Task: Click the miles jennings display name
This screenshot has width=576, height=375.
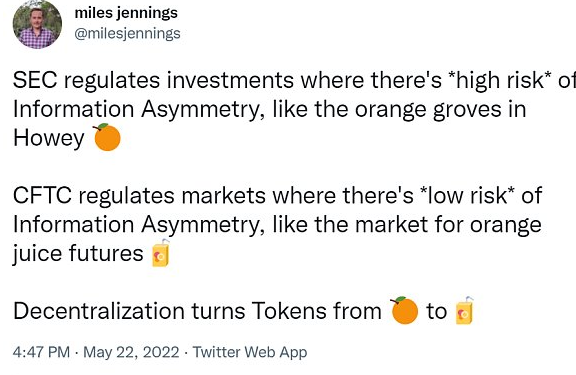Action: pos(126,13)
